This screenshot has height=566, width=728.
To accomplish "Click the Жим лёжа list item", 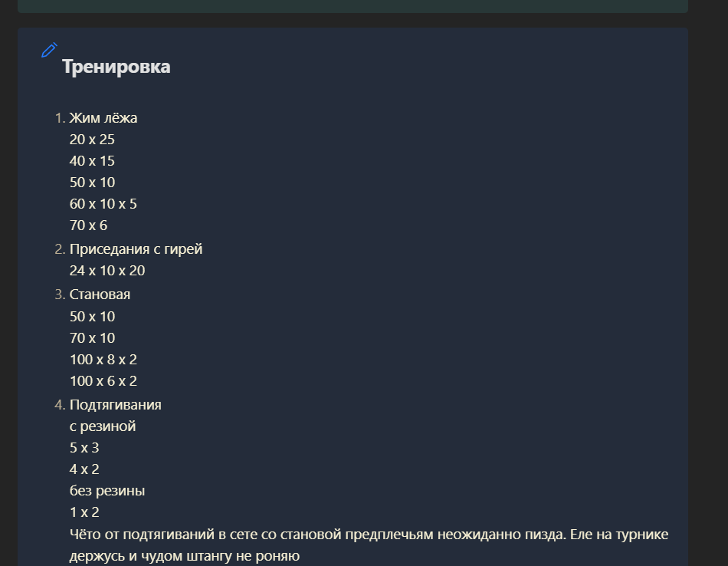I will click(103, 118).
